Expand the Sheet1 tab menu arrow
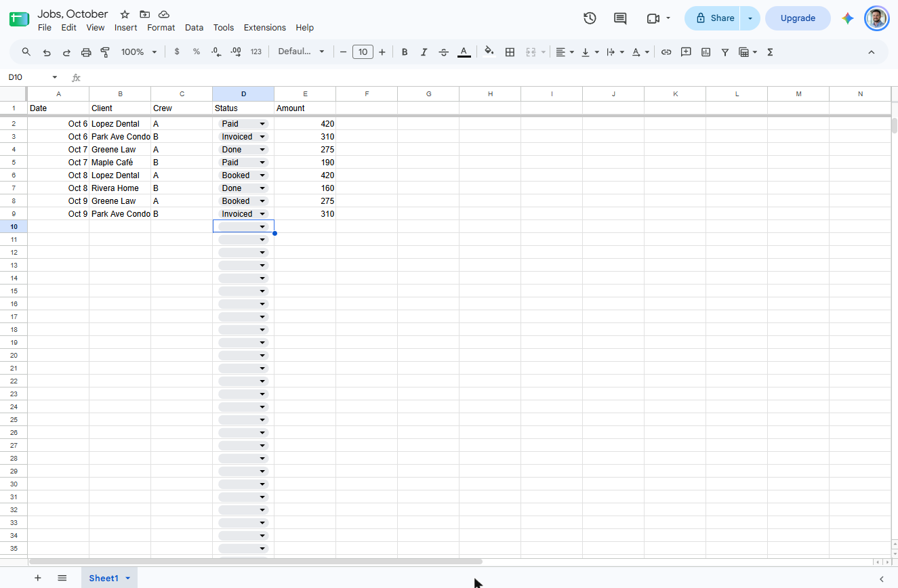Viewport: 898px width, 588px height. [x=127, y=578]
